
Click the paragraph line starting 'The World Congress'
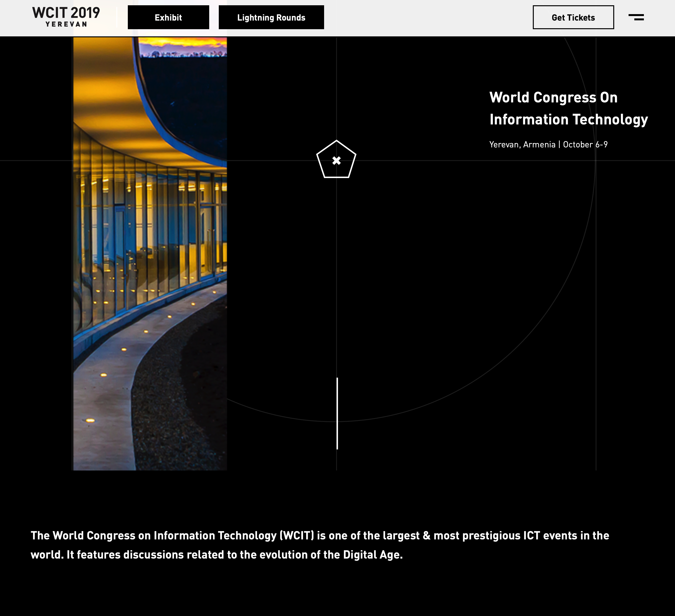(320, 535)
